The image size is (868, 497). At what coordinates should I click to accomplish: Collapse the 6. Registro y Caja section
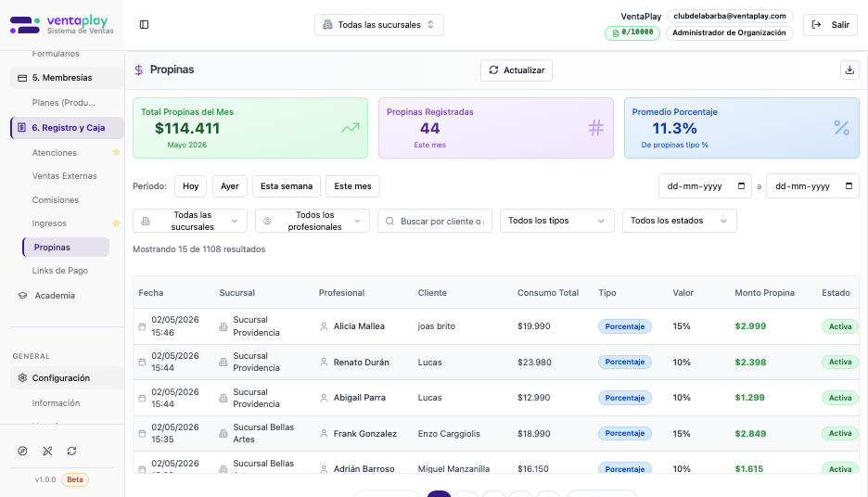click(67, 128)
